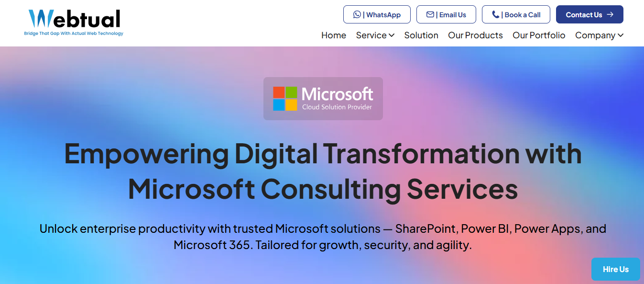The height and width of the screenshot is (284, 644).
Task: Click the Book a Call button label
Action: 523,15
